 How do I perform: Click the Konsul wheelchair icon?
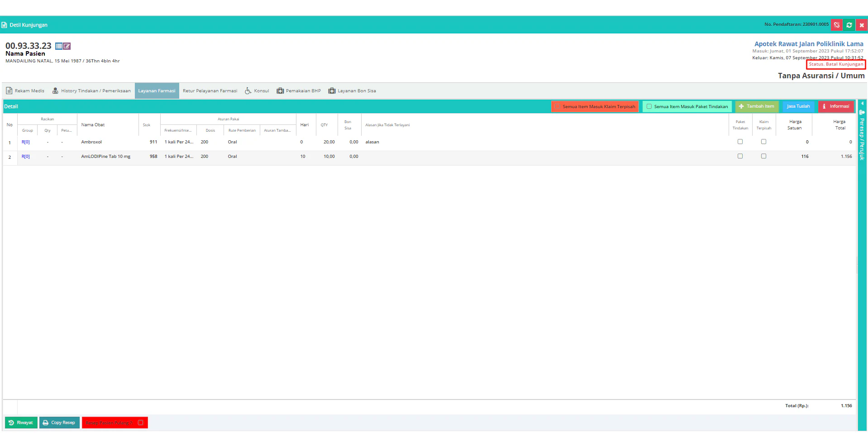[248, 91]
